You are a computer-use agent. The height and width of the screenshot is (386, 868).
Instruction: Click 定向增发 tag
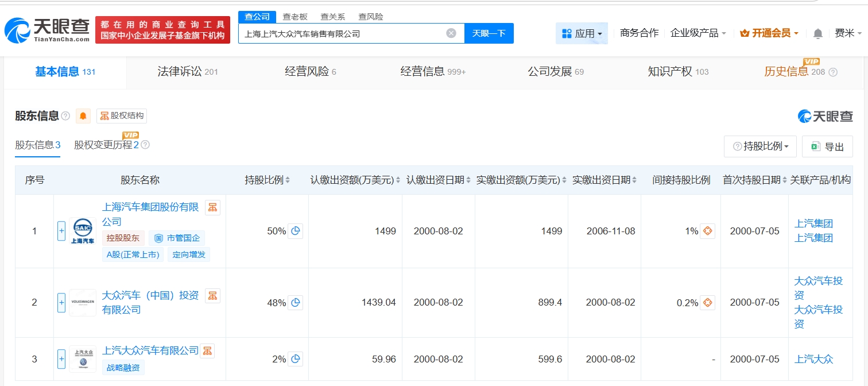click(x=189, y=254)
